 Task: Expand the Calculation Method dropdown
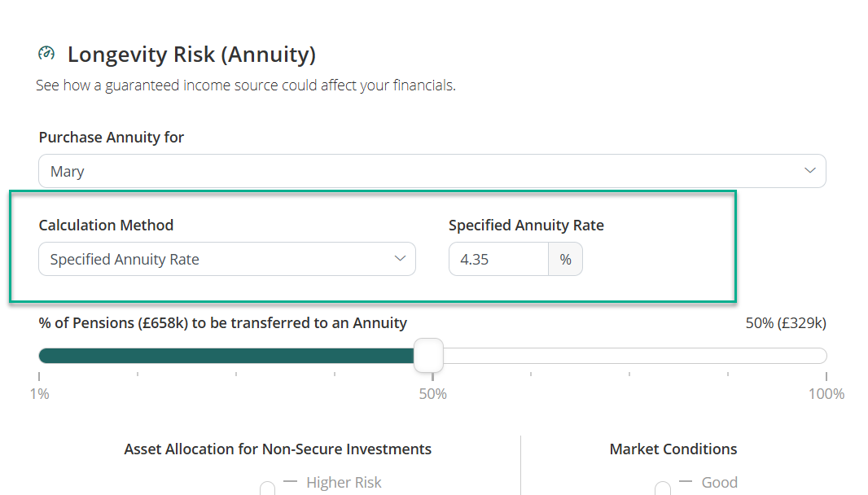pyautogui.click(x=226, y=259)
